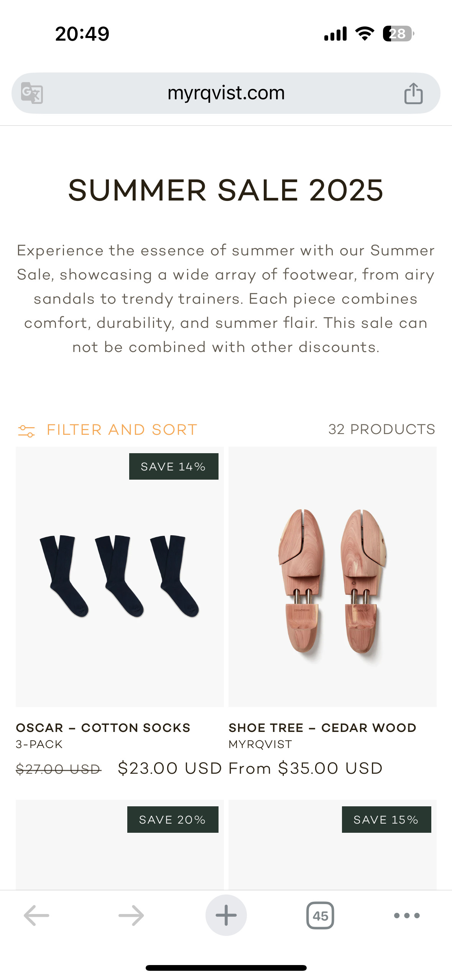Open the tab switcher showing 45 tabs
This screenshot has width=452, height=980.
point(320,915)
